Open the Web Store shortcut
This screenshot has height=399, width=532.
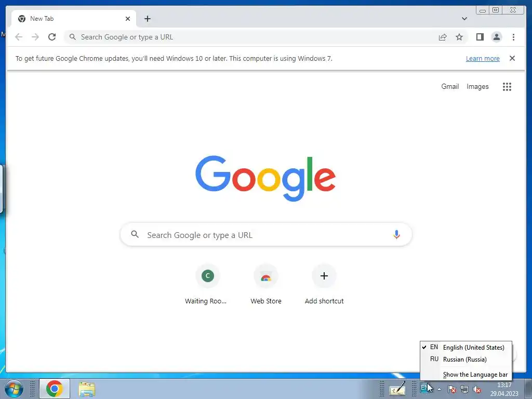(x=266, y=284)
